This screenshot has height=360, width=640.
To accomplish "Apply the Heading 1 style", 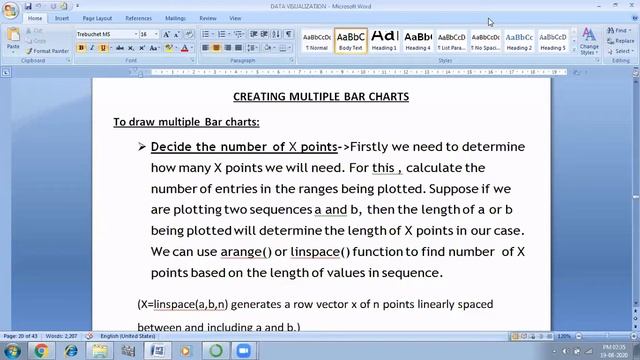I will [x=384, y=41].
